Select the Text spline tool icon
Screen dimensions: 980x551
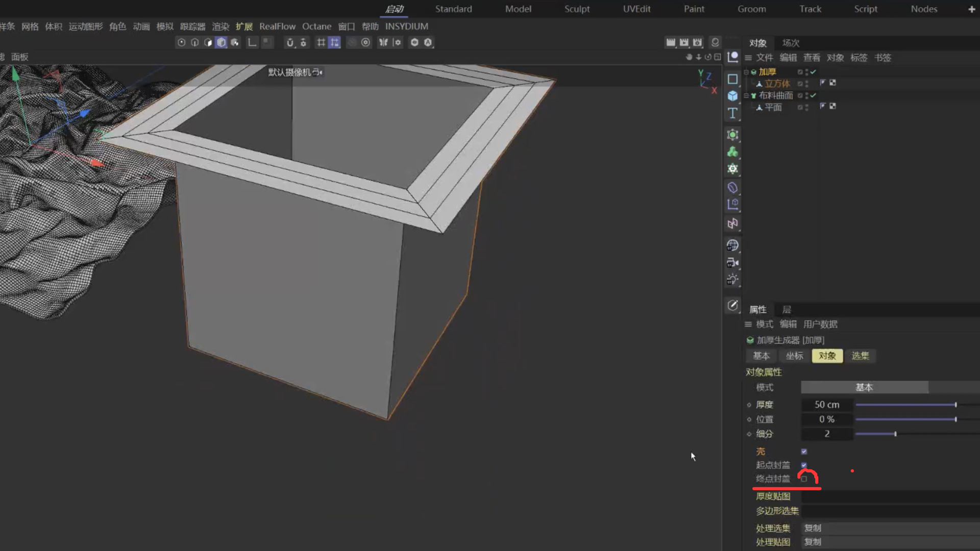tap(732, 113)
